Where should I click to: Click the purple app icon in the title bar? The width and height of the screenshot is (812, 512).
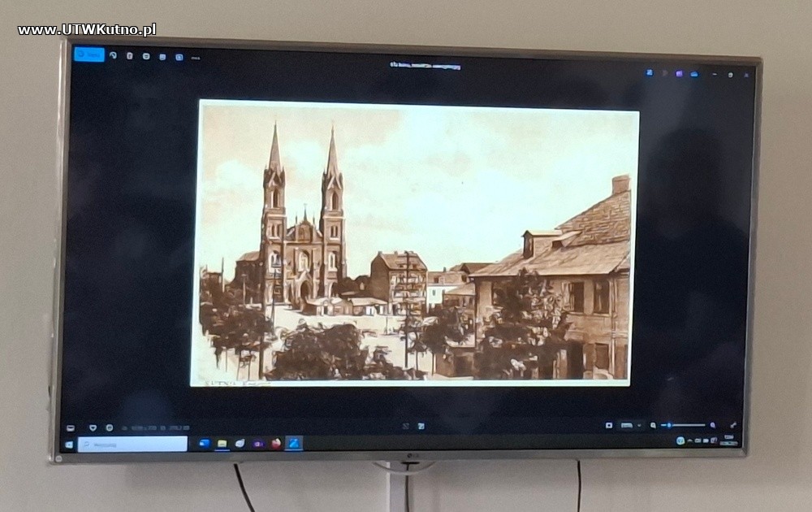(679, 74)
